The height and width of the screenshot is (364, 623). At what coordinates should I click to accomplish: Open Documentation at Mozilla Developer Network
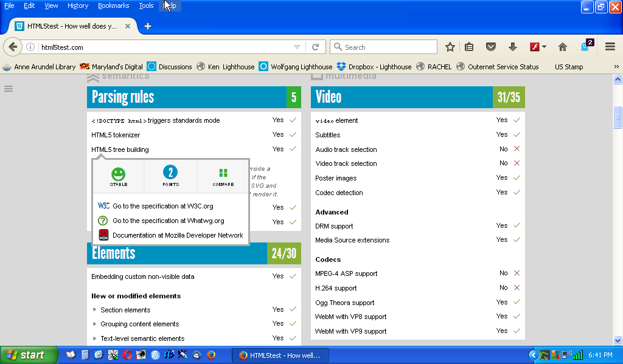(177, 235)
